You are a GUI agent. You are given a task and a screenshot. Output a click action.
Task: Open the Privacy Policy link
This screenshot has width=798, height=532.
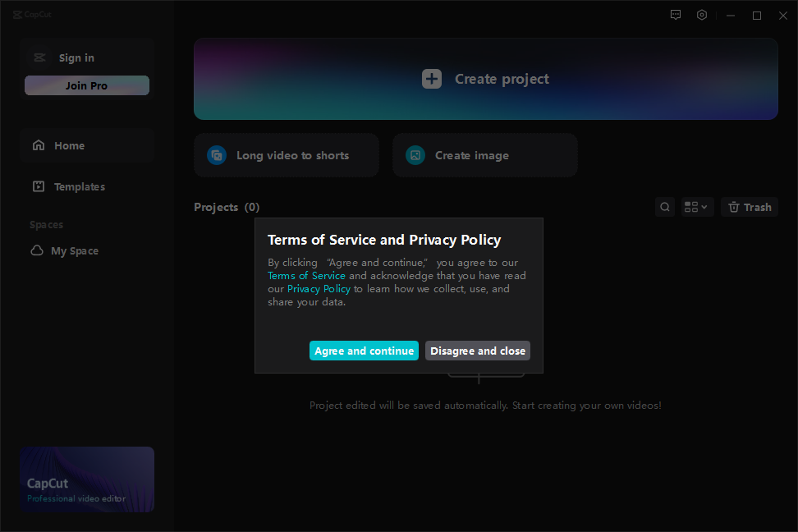pos(319,289)
